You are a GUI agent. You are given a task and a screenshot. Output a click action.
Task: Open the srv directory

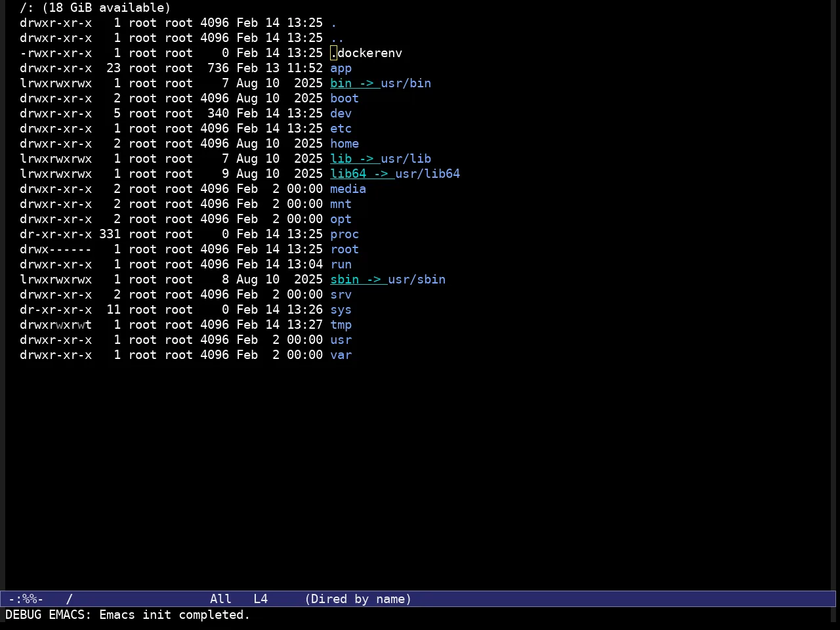click(341, 295)
